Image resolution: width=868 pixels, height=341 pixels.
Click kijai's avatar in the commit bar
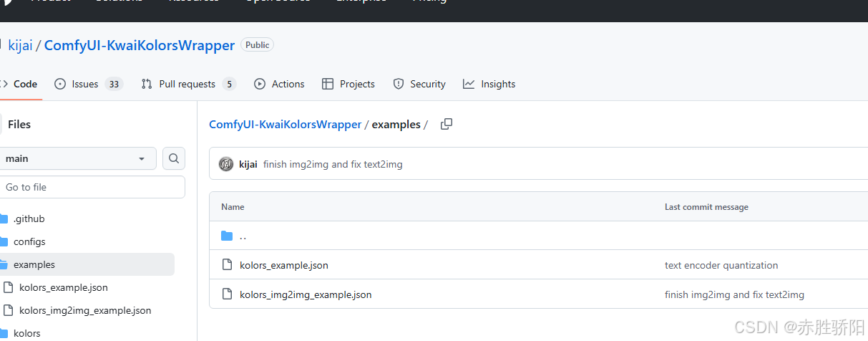coord(226,164)
